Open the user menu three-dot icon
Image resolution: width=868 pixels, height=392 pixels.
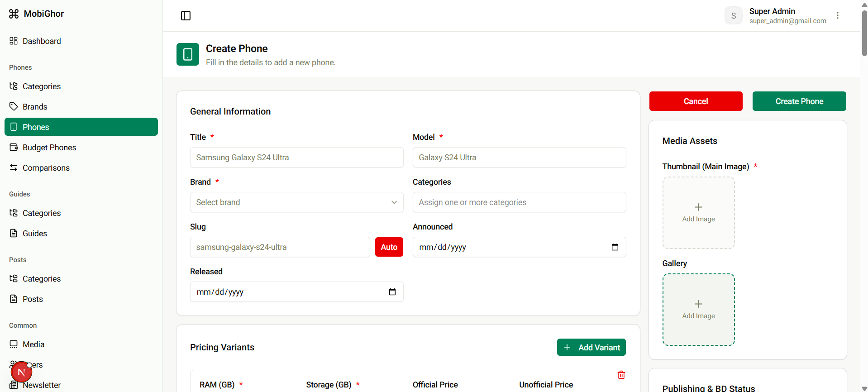coord(838,16)
